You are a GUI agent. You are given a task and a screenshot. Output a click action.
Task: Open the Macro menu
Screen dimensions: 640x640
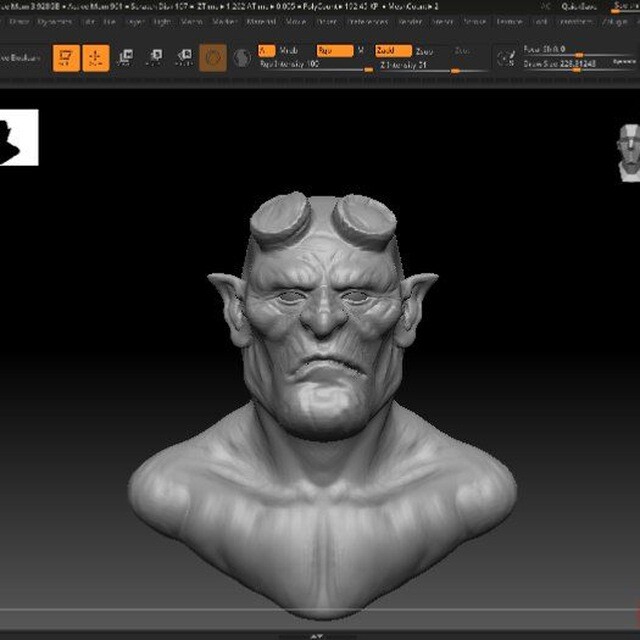point(191,22)
